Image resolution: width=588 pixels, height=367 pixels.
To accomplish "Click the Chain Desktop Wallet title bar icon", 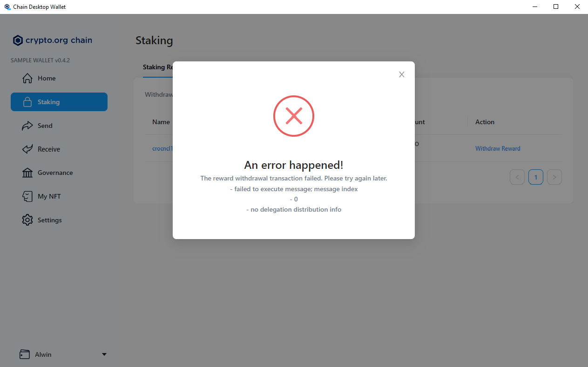I will tap(7, 7).
